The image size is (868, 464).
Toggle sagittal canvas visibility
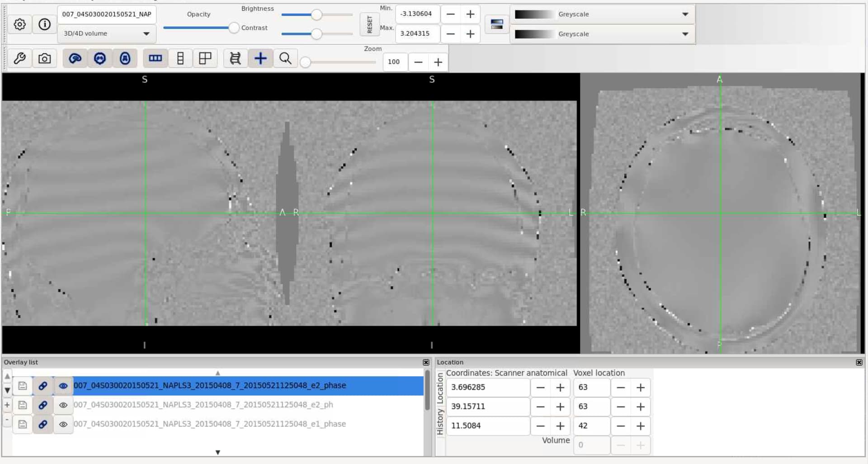(75, 58)
